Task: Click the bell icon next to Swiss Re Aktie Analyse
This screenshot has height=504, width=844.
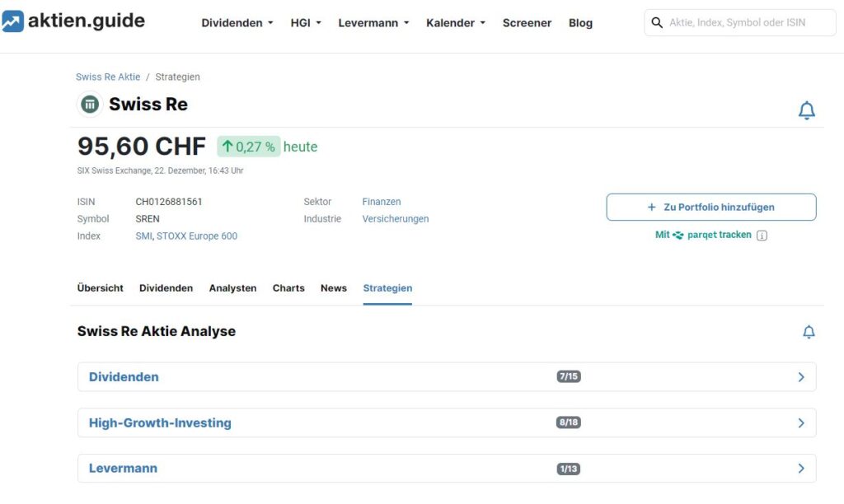Action: (x=809, y=332)
